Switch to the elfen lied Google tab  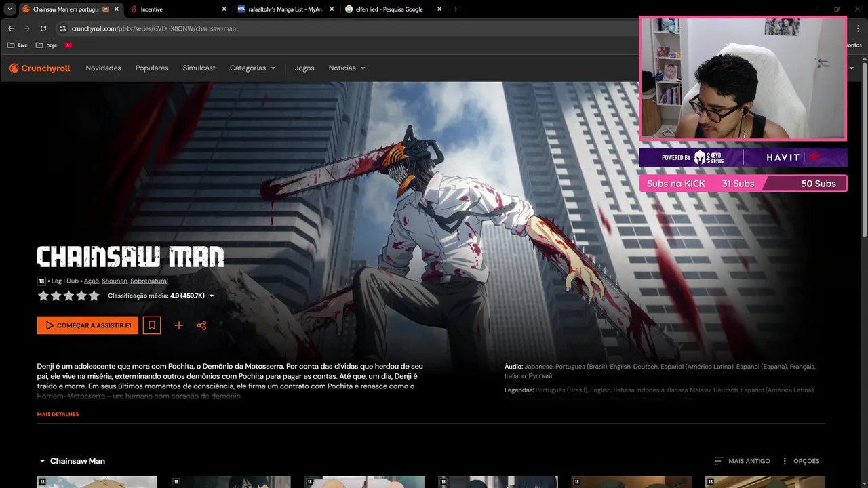coord(393,9)
